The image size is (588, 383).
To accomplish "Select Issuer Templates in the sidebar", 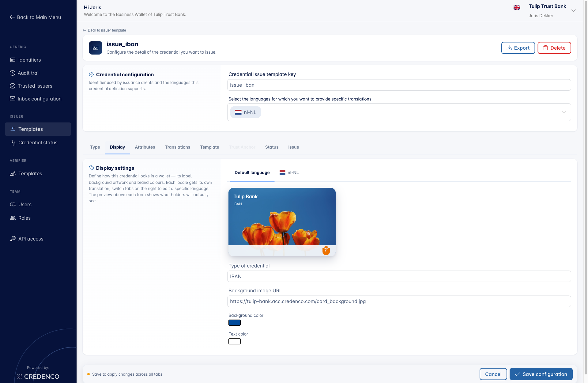I will click(38, 129).
